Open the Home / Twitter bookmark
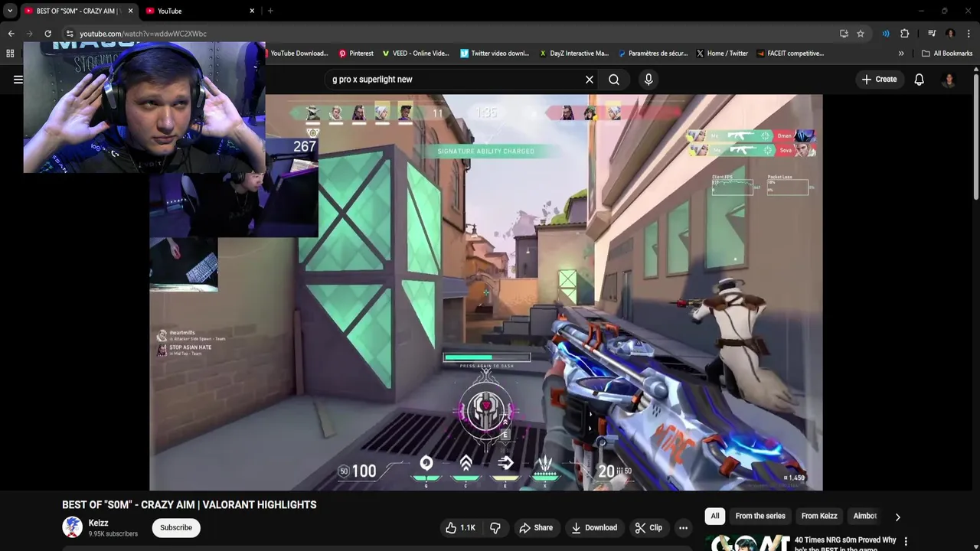The height and width of the screenshot is (551, 980). (722, 54)
